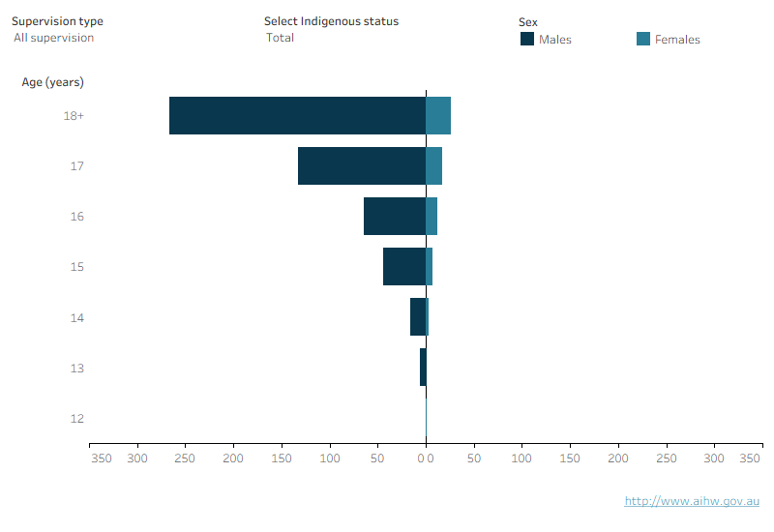Select the Males legend color swatch
774x532 pixels.
click(527, 39)
